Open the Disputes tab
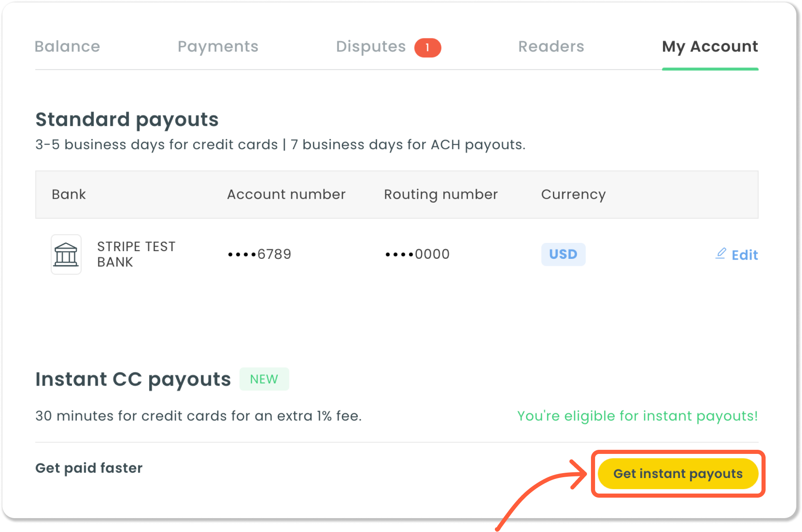The width and height of the screenshot is (802, 532). [x=371, y=47]
